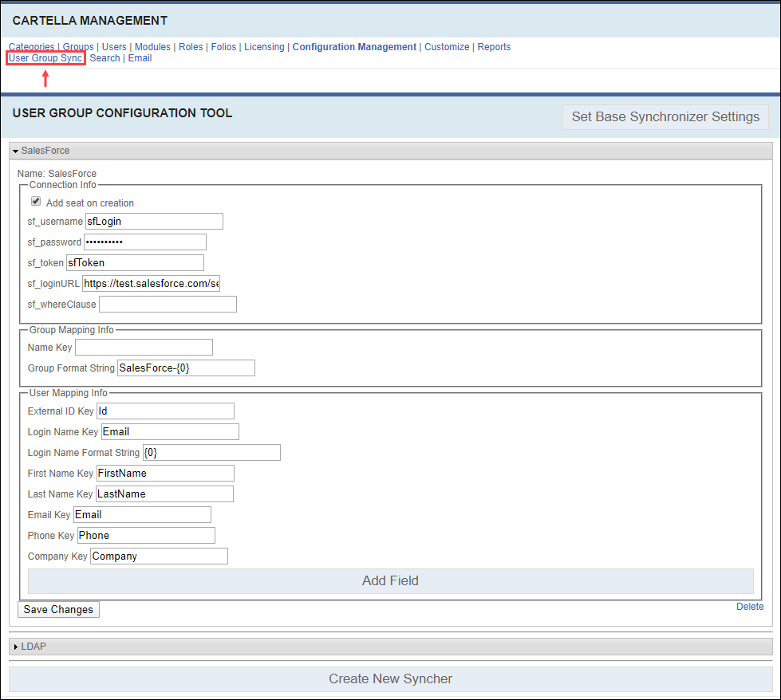
Task: Delete the SalesForce syncher
Action: coord(750,607)
